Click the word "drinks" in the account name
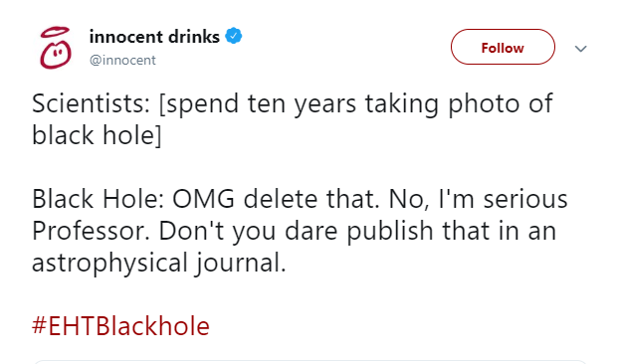Image resolution: width=619 pixels, height=364 pixels. (x=194, y=37)
